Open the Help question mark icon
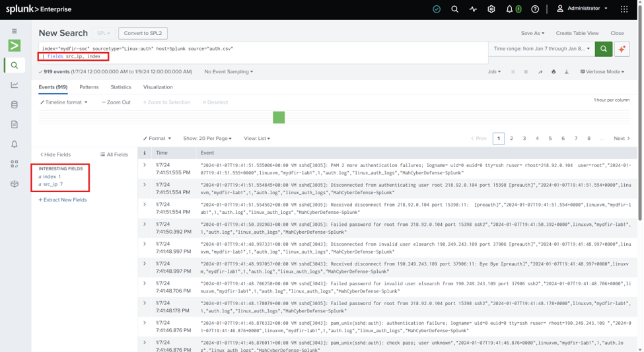Viewport: 644px width, 352px height. [x=535, y=9]
